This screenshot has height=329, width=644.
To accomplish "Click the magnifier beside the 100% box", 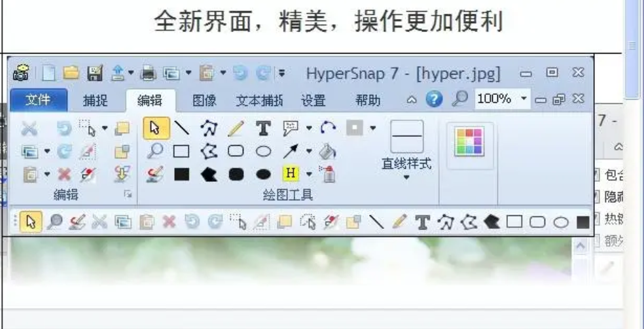I will coord(460,99).
